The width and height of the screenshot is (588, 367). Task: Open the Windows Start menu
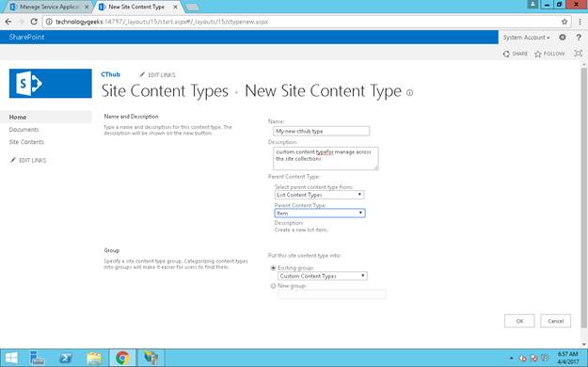(11, 358)
